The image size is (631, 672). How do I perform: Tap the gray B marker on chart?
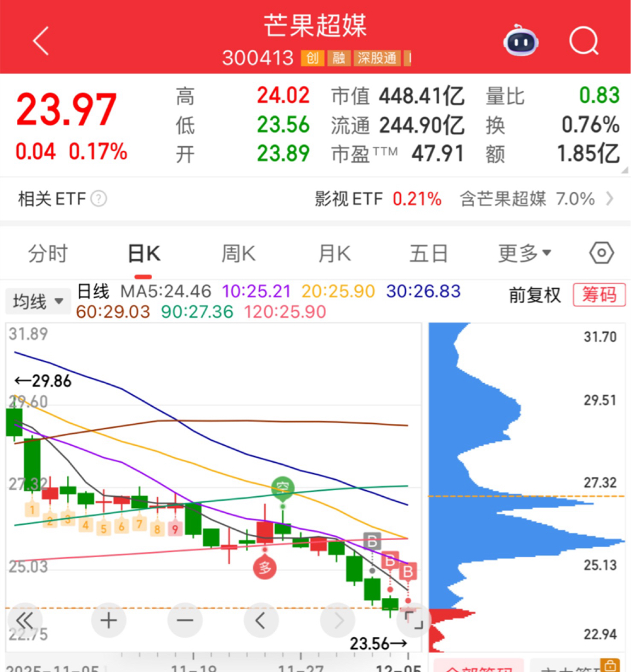pyautogui.click(x=372, y=541)
